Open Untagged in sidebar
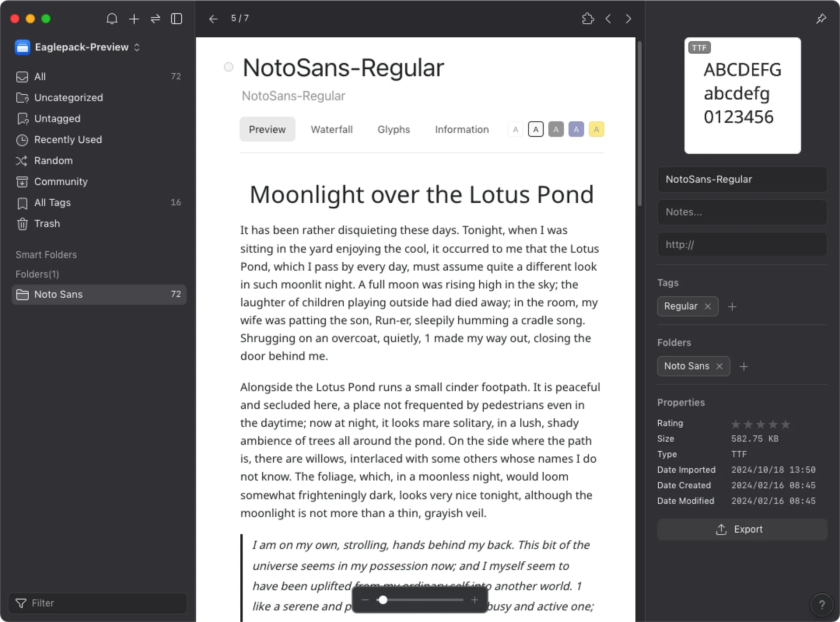The image size is (840, 622). coord(99,118)
